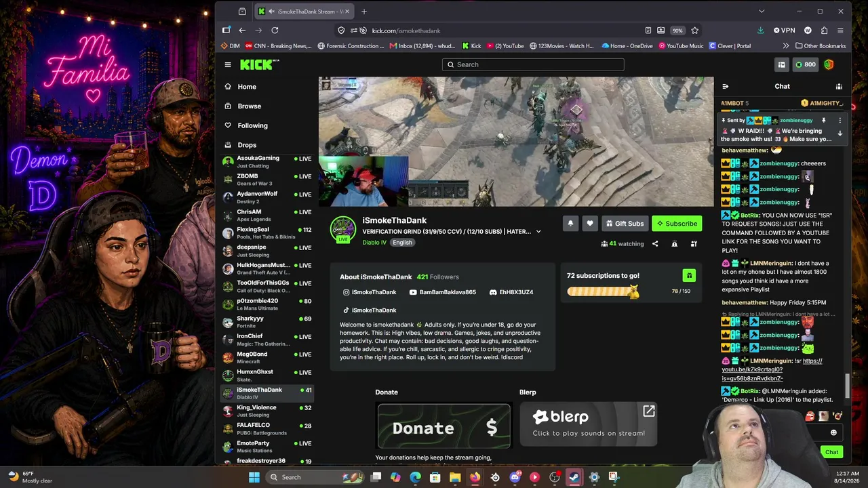Screen dimensions: 868x488
Task: Open browser downloads arrow
Action: (760, 30)
